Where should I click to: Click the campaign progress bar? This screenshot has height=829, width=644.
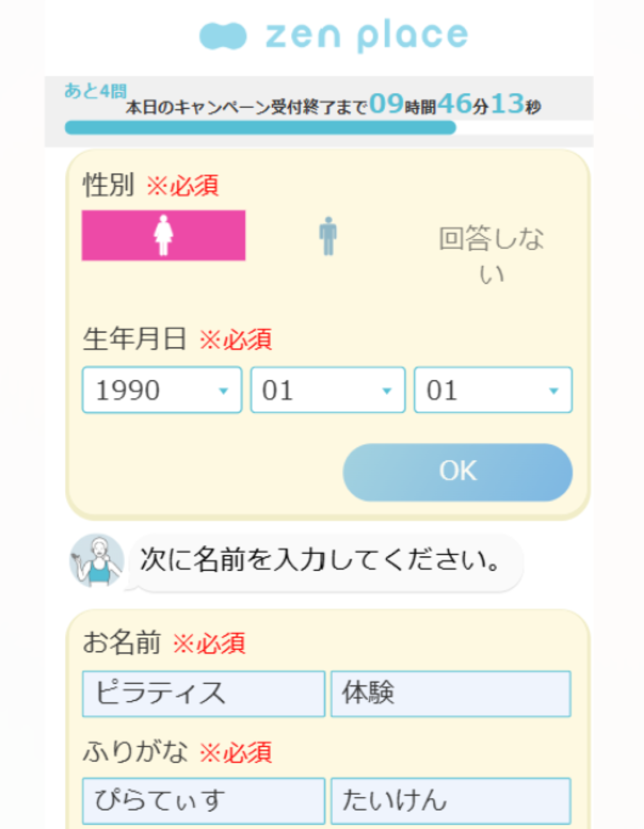pos(260,128)
